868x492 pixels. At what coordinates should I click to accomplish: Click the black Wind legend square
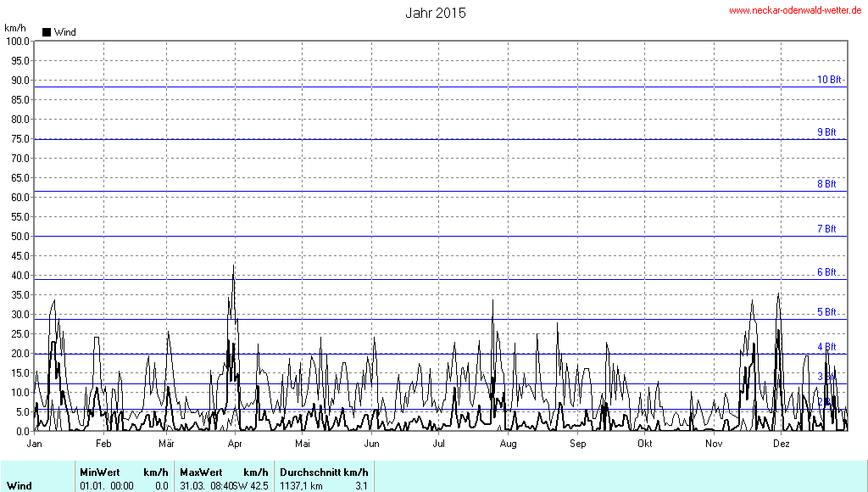[x=47, y=32]
